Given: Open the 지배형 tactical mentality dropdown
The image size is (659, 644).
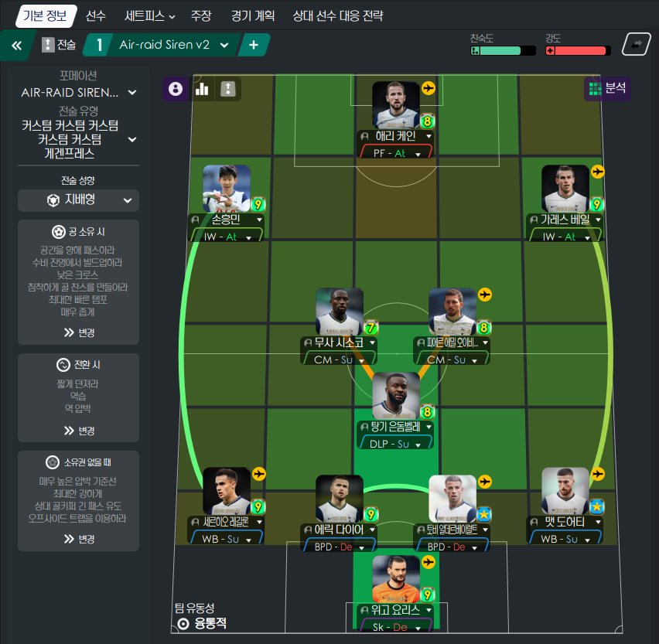Looking at the screenshot, I should [x=78, y=200].
